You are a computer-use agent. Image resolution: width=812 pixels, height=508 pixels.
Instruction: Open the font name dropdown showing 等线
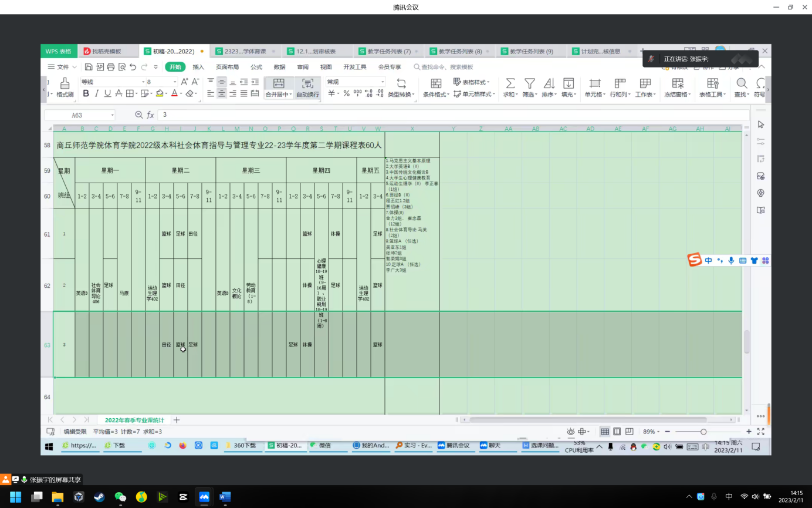tap(143, 82)
